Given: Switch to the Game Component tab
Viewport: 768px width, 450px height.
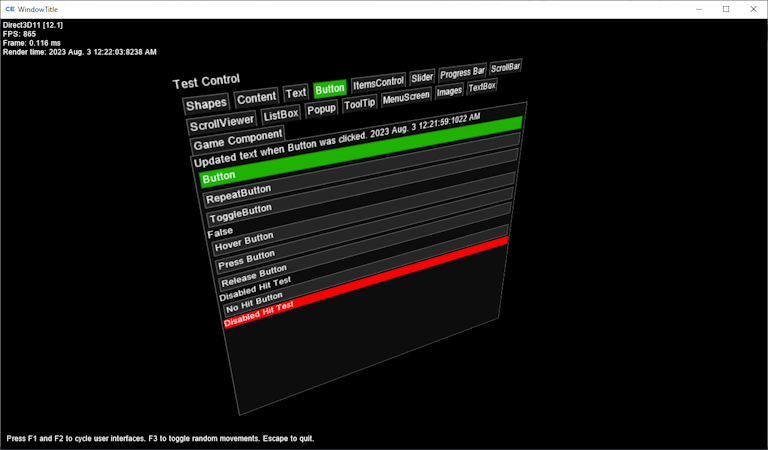Looking at the screenshot, I should [x=237, y=141].
